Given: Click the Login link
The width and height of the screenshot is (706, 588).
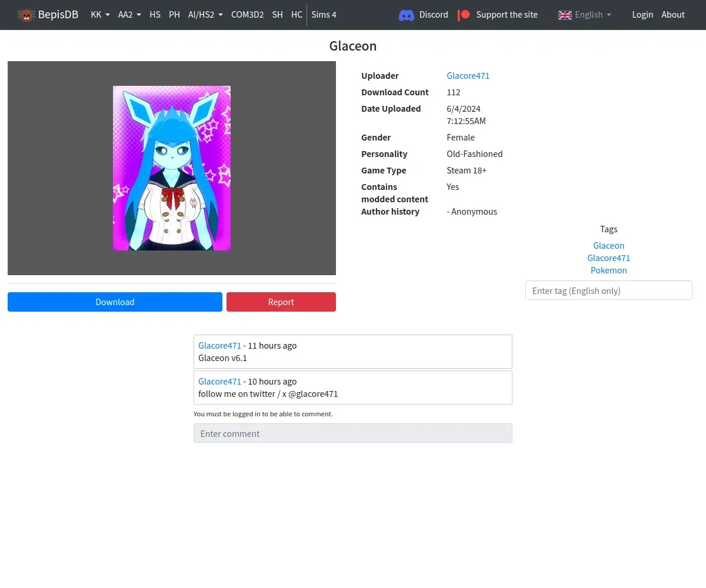Looking at the screenshot, I should [642, 15].
